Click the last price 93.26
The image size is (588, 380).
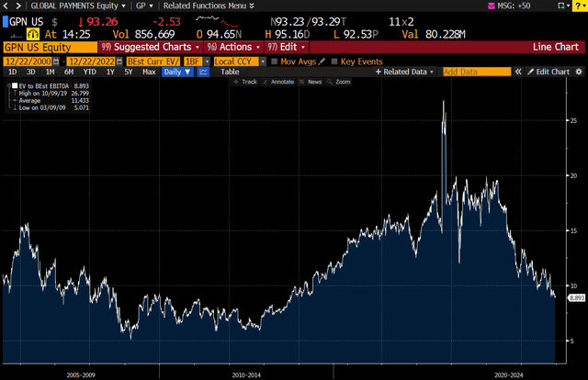102,22
